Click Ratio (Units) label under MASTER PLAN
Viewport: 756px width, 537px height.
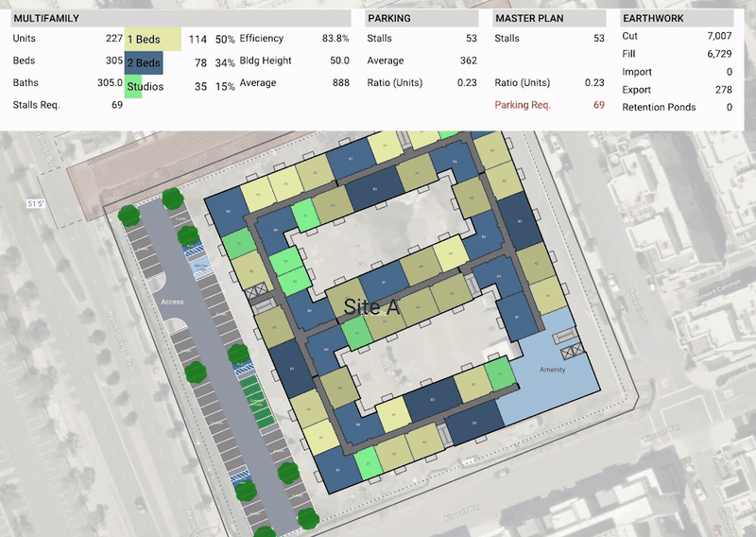[x=523, y=82]
